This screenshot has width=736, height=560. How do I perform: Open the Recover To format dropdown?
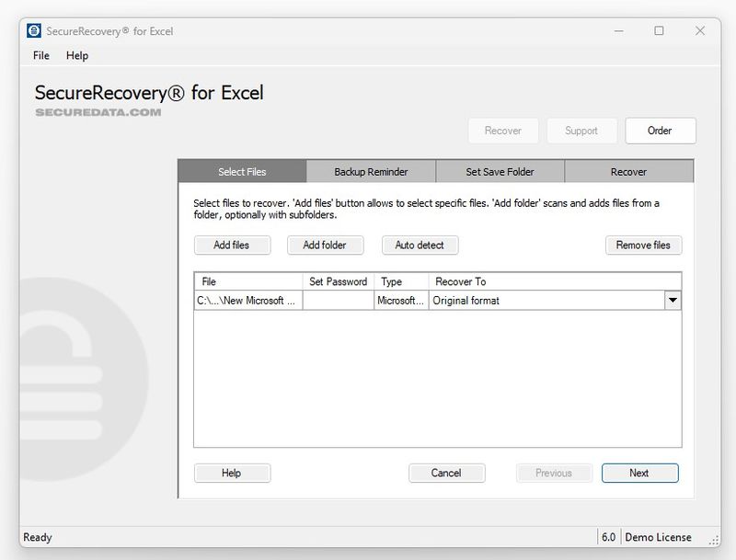coord(673,298)
